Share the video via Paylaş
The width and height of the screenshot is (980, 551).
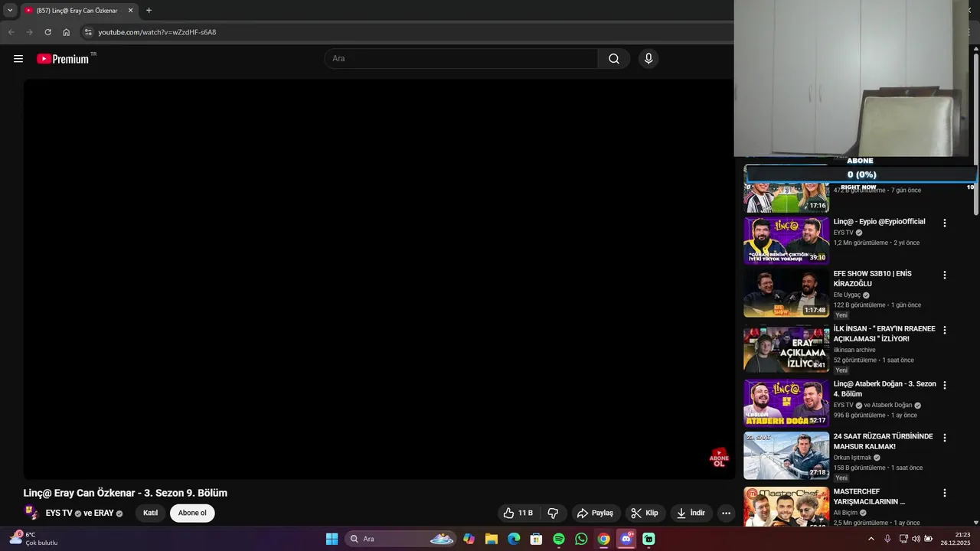click(x=595, y=513)
